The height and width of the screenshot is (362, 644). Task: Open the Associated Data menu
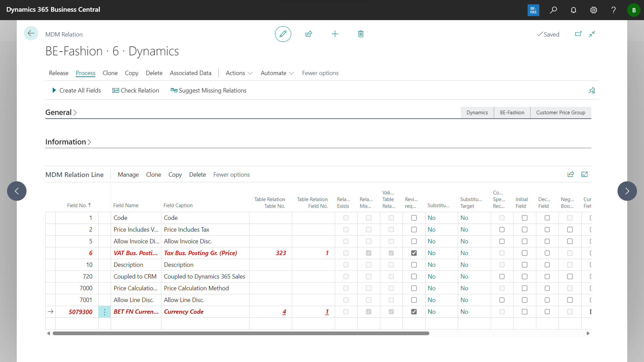(x=191, y=73)
